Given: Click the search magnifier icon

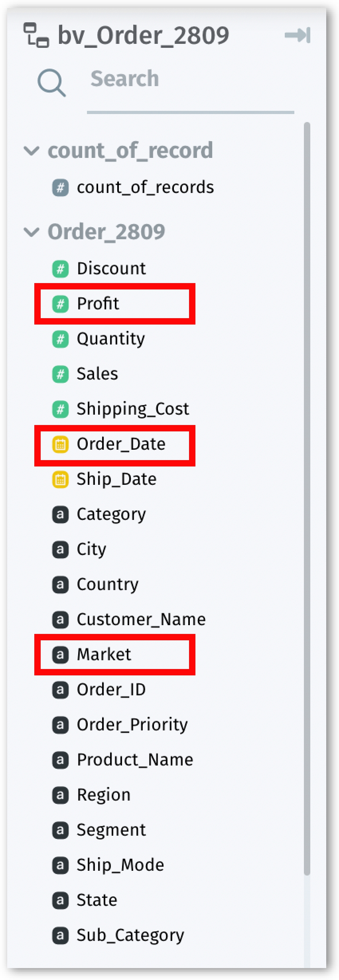Looking at the screenshot, I should 51,83.
